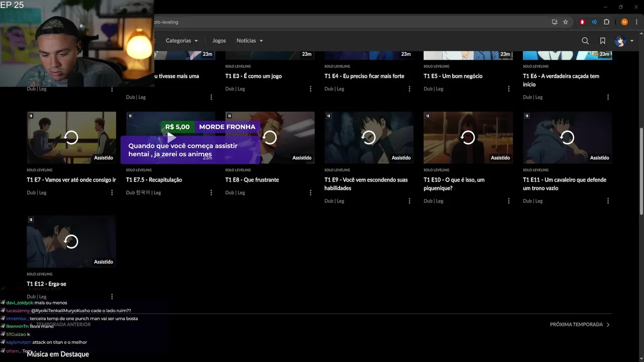Open the Crunchyroll search icon

[x=585, y=41]
